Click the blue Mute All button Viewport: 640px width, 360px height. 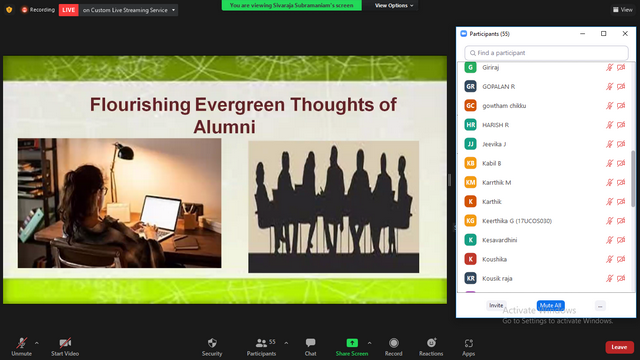(x=550, y=305)
